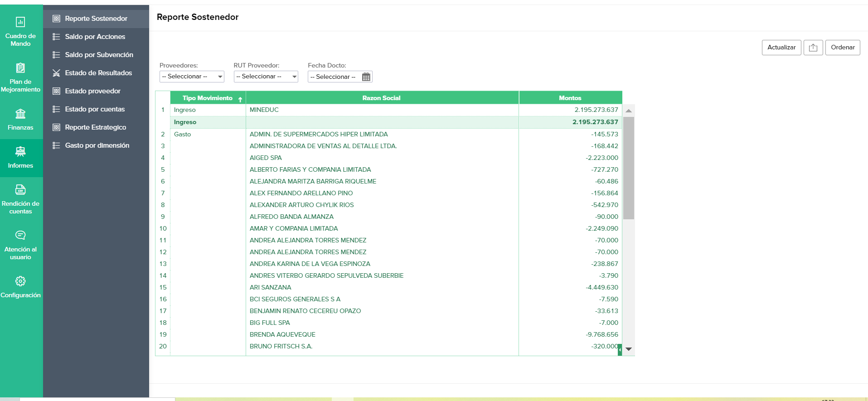Click the table scroll down arrow

[x=629, y=349]
